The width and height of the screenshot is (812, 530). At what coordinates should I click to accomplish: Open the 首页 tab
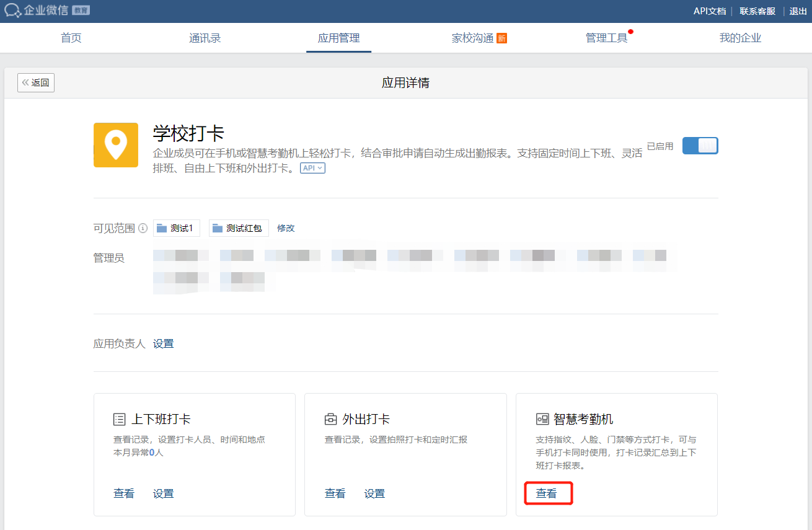71,38
